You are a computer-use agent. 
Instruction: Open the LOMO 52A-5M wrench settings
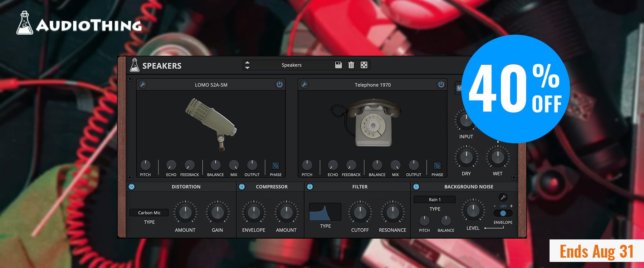tap(142, 85)
